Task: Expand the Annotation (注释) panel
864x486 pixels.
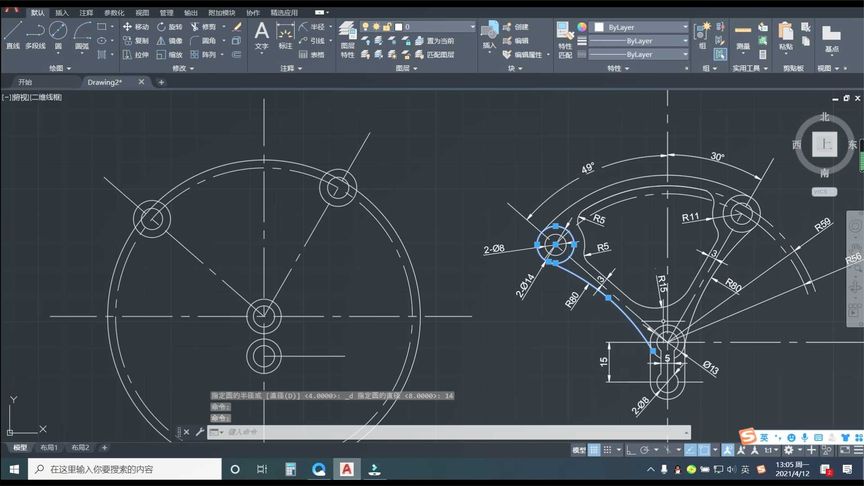Action: click(x=291, y=68)
